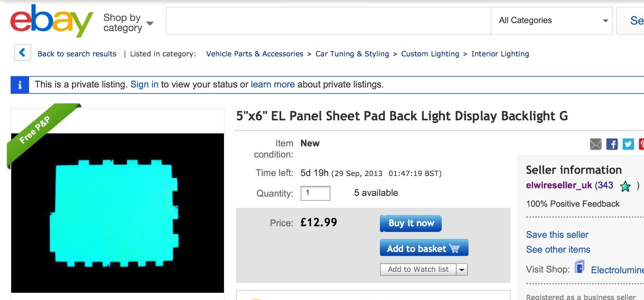Image resolution: width=644 pixels, height=300 pixels.
Task: Click the Quantity input field
Action: point(315,193)
